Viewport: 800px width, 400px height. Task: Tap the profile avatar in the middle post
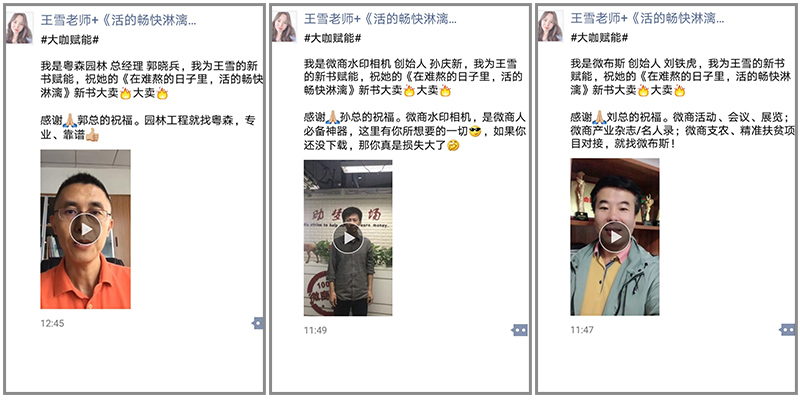[x=284, y=27]
